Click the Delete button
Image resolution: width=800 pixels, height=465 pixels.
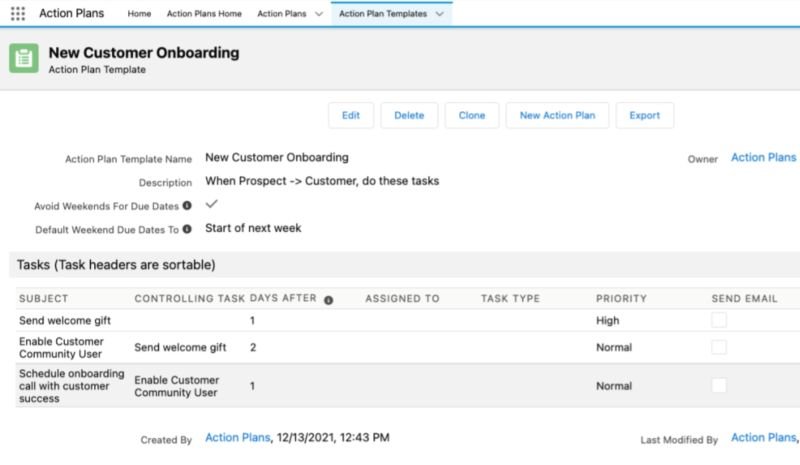[x=409, y=115]
